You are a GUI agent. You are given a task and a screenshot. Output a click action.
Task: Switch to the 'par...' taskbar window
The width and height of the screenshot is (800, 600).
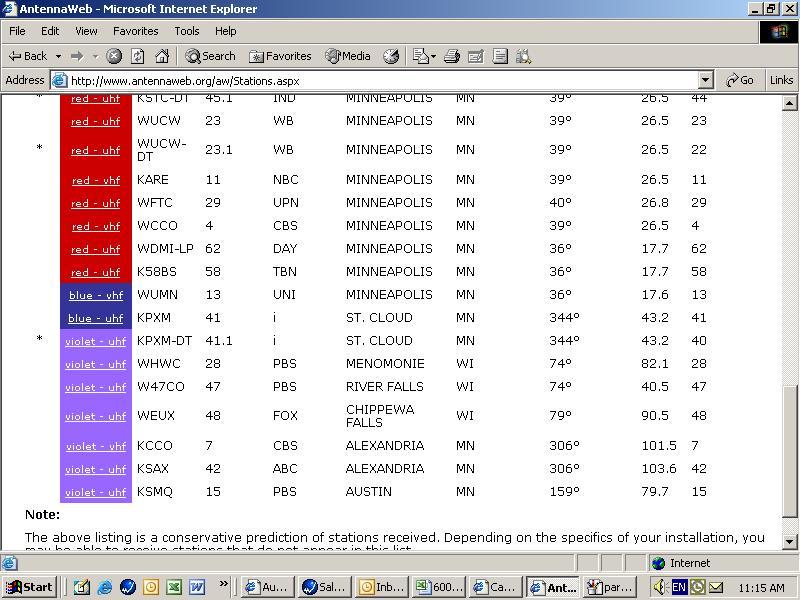[610, 587]
